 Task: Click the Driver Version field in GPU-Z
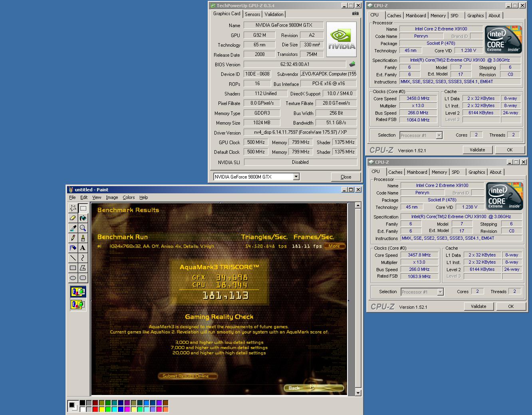click(300, 133)
